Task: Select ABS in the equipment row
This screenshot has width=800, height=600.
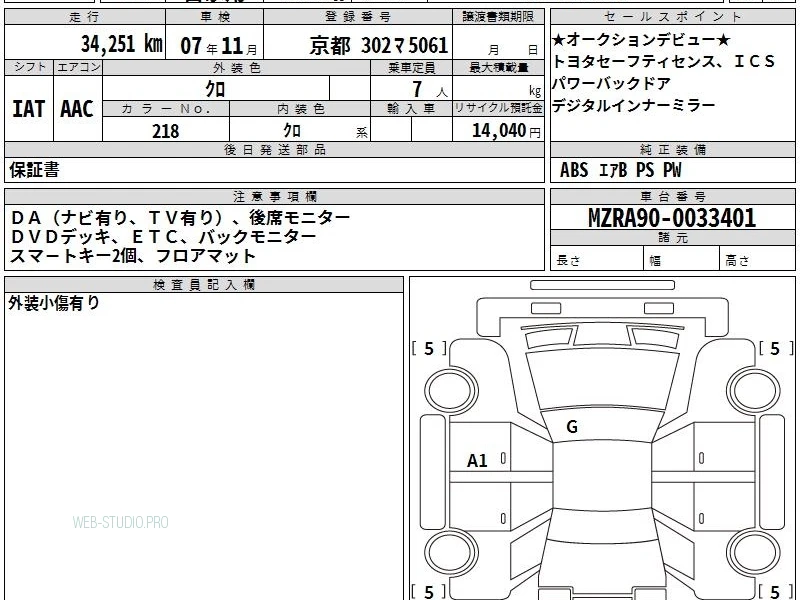Action: click(x=574, y=170)
